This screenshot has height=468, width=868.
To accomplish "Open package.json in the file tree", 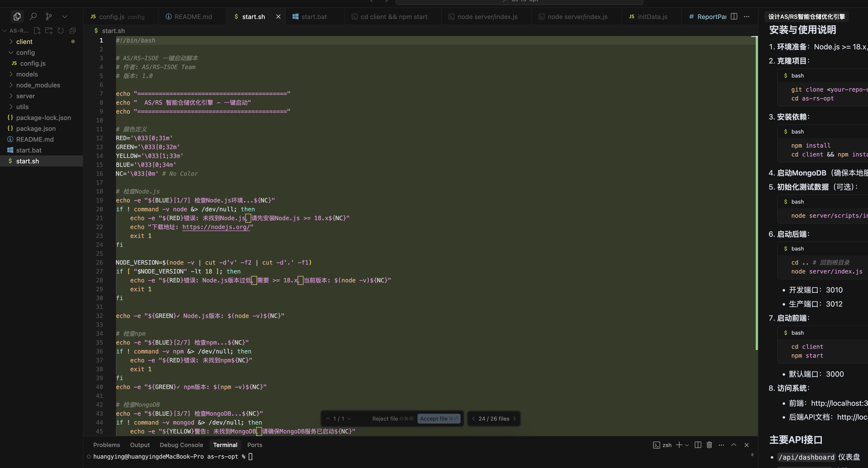I will click(36, 128).
